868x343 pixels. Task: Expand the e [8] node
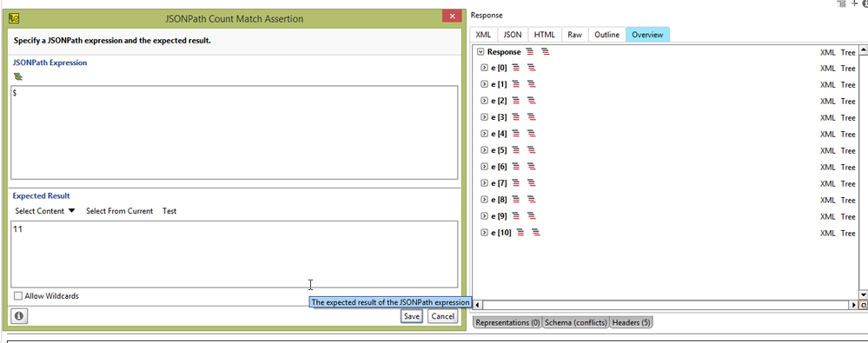point(484,200)
